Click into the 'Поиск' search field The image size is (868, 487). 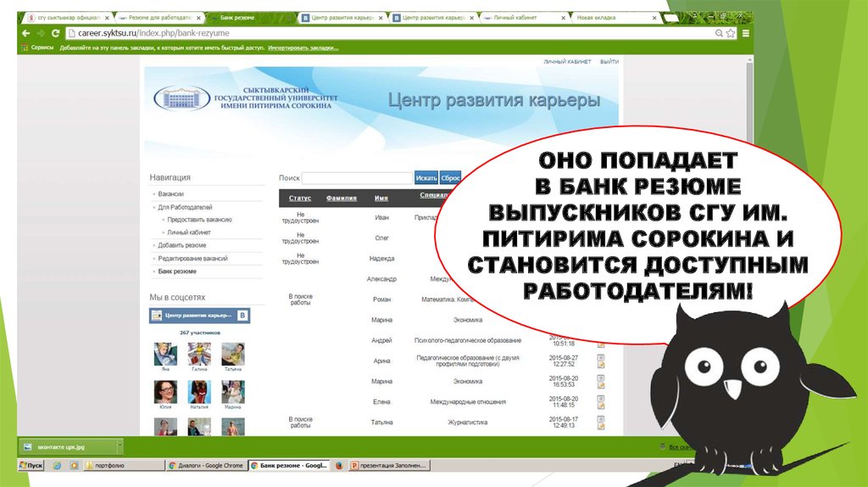[357, 178]
